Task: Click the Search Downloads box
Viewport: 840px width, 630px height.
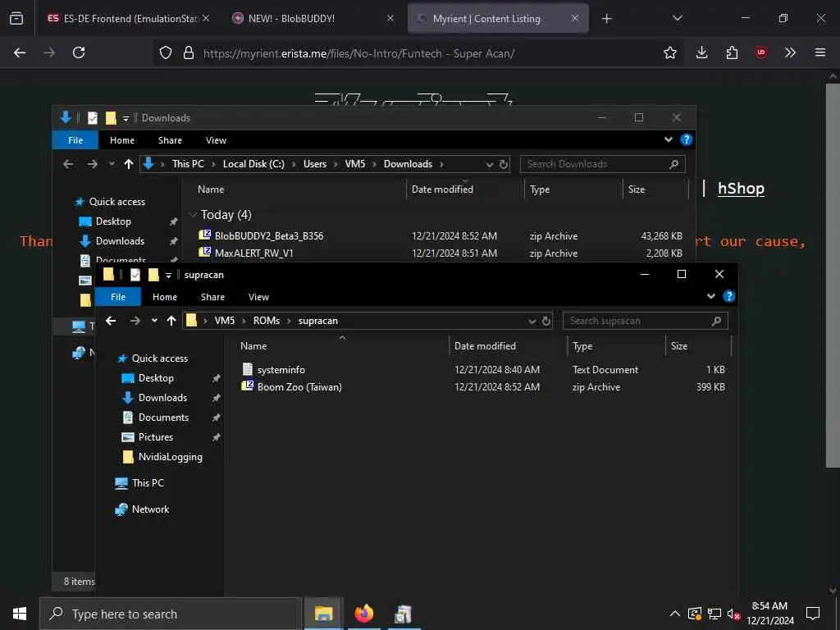Action: [602, 164]
